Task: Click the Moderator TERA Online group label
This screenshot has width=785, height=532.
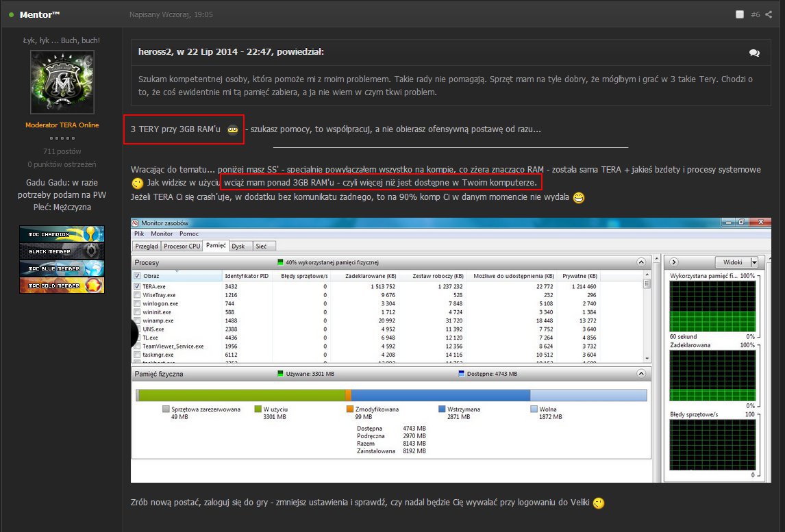Action: 62,125
